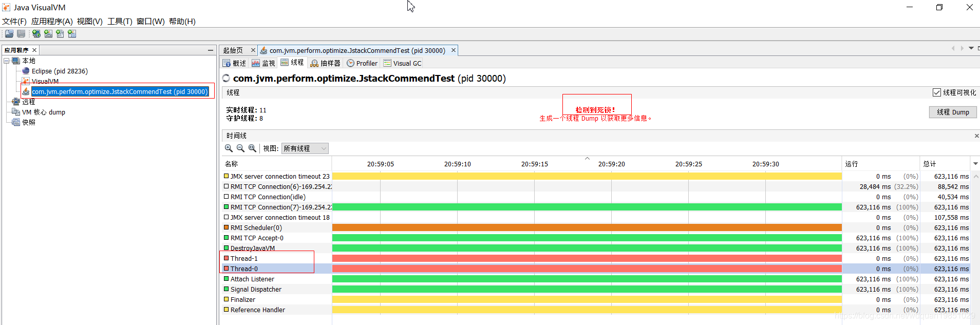The width and height of the screenshot is (980, 325).
Task: Select Eclipse (pid 28236) in tree
Action: coord(60,71)
